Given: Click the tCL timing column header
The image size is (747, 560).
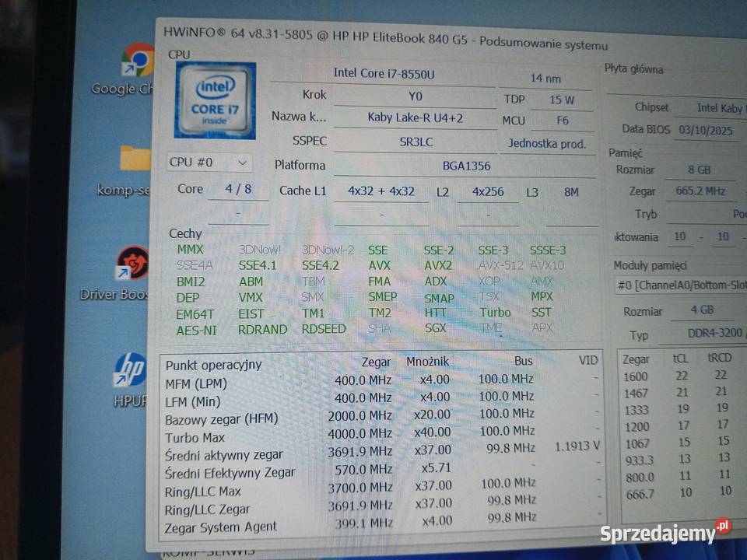Looking at the screenshot, I should [x=680, y=359].
